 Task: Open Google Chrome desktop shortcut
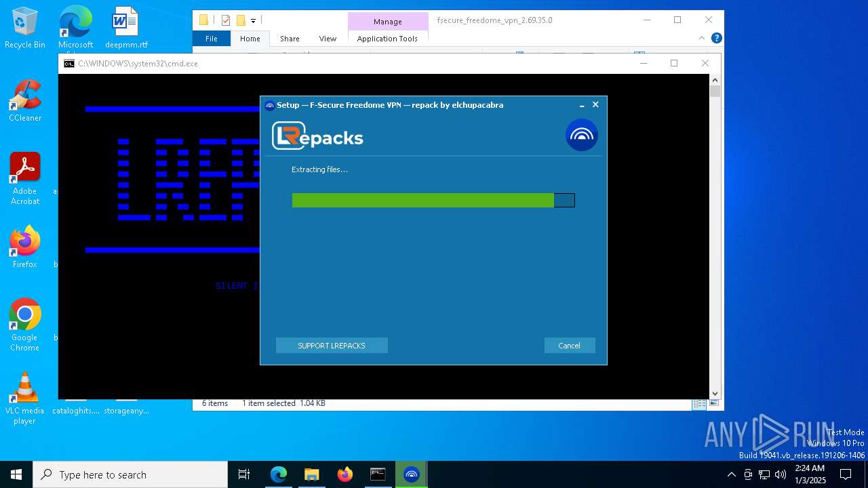pos(25,325)
